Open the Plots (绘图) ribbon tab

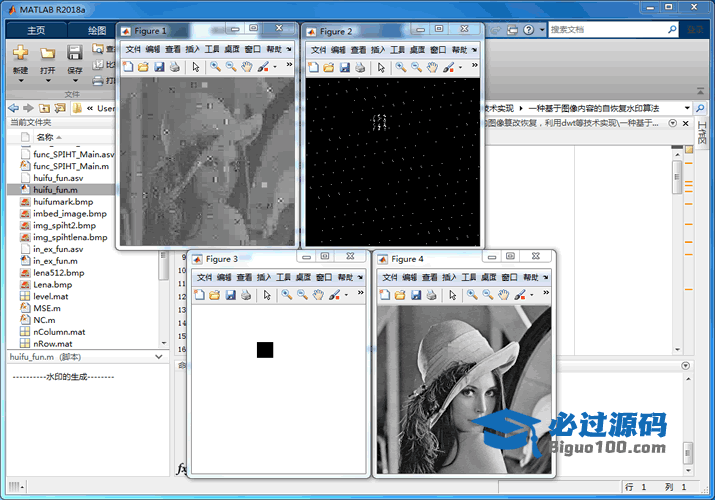pos(97,31)
